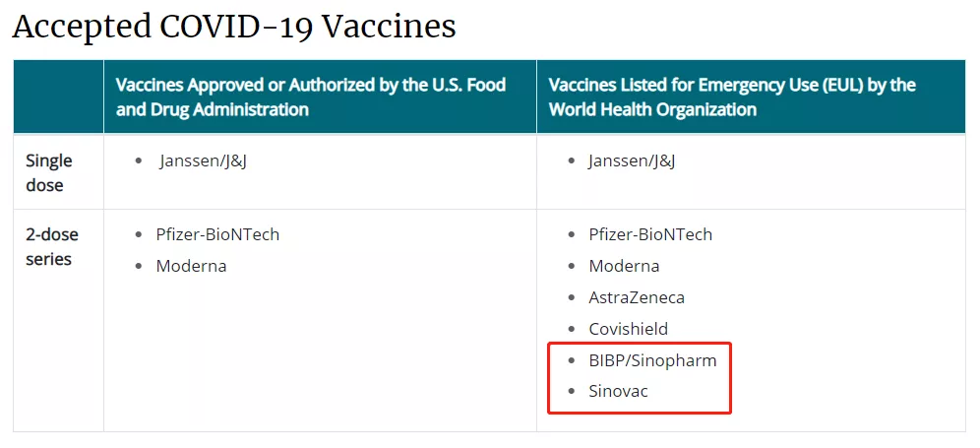Select Pfizer-BioNTech under FDA approved vaccines
Viewport: 980px width, 448px height.
click(x=217, y=234)
